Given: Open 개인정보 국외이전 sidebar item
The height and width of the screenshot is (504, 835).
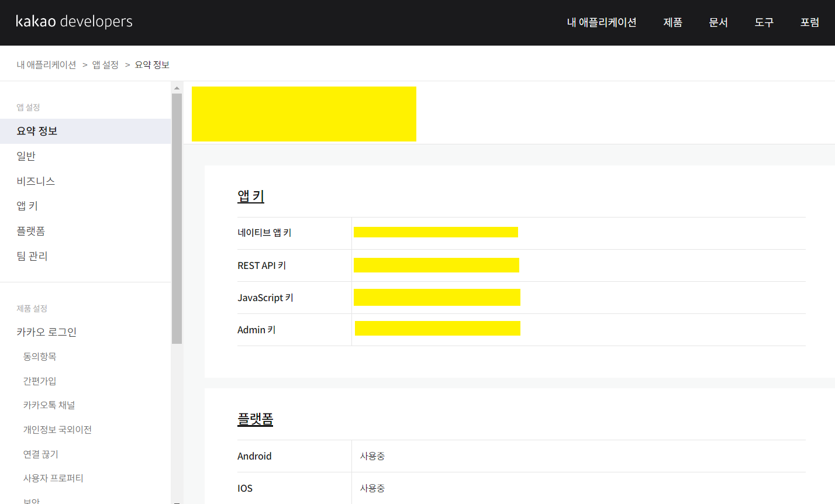Looking at the screenshot, I should coord(57,430).
